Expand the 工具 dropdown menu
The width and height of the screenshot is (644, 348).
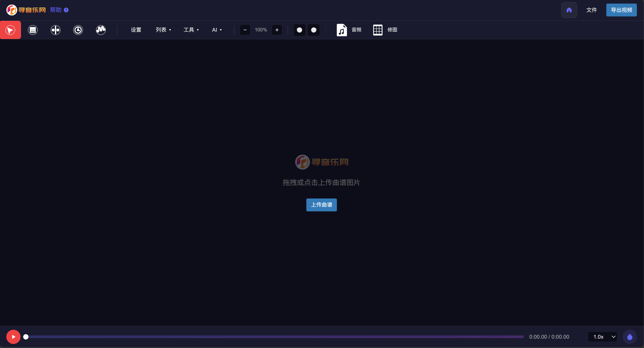click(191, 30)
